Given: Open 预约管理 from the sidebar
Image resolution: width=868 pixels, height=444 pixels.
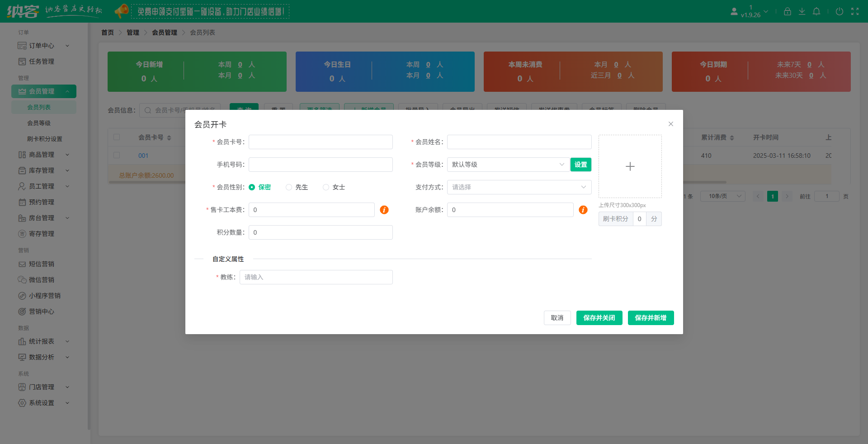Looking at the screenshot, I should pyautogui.click(x=41, y=202).
